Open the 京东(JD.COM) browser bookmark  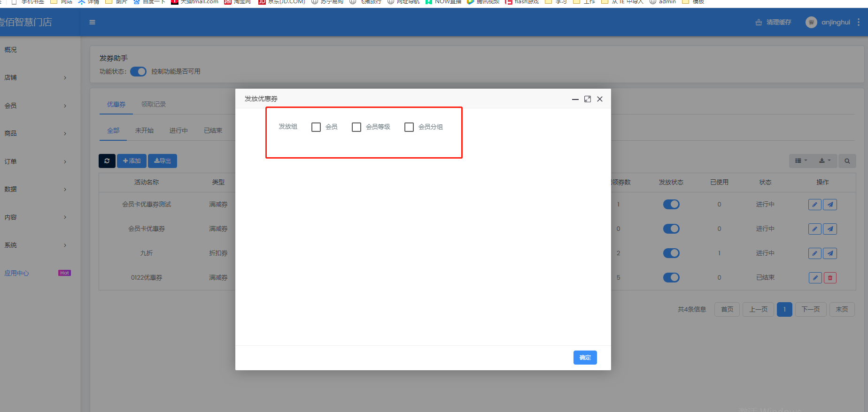(x=282, y=2)
